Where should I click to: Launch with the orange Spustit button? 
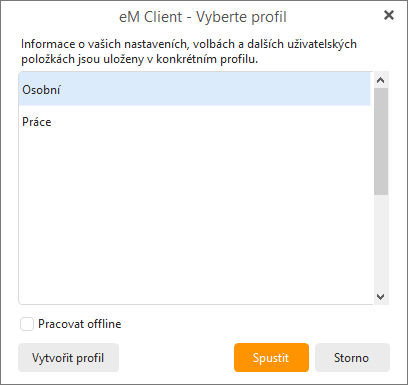point(271,358)
